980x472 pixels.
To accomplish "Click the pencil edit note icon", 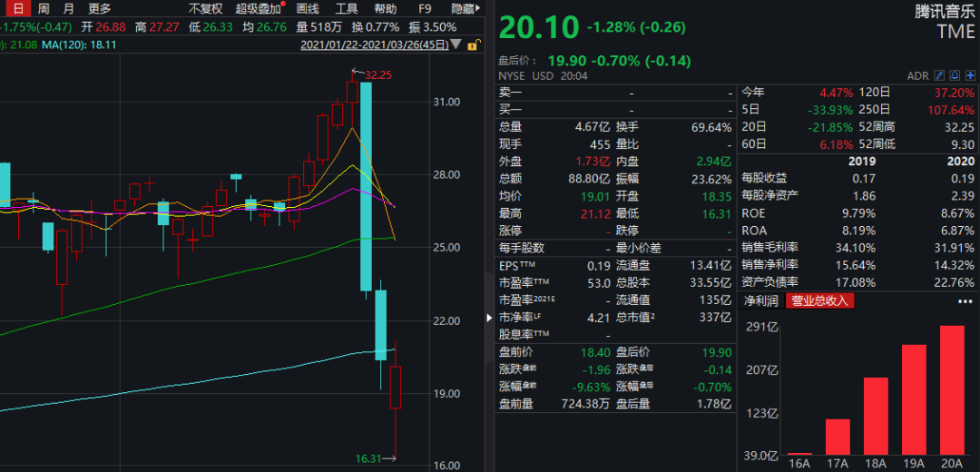I will [x=939, y=75].
